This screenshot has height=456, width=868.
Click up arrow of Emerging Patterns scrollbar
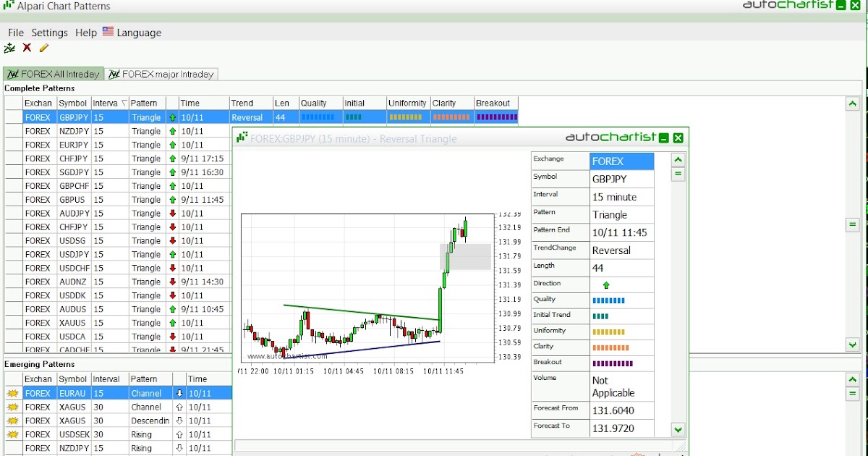pos(852,380)
